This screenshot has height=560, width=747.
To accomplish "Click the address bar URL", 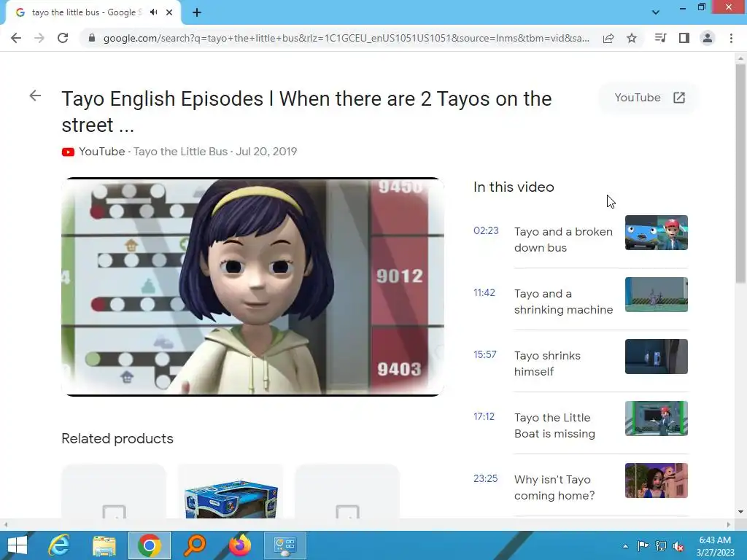I will (347, 38).
